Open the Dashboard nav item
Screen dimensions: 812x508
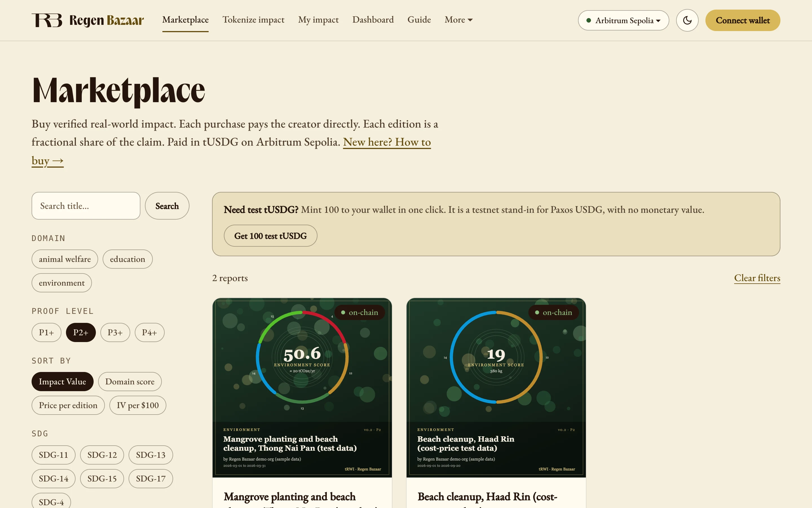[373, 20]
